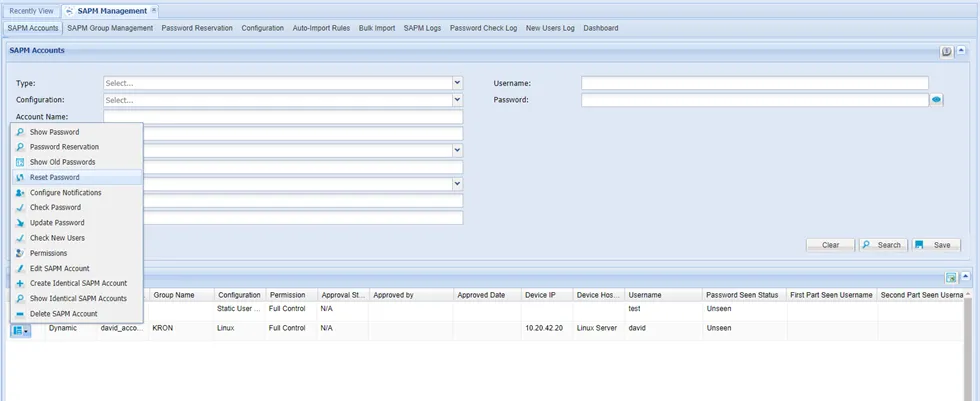Image resolution: width=980 pixels, height=401 pixels.
Task: Click the pencil icon beside Edit SAPM Account
Action: (20, 269)
